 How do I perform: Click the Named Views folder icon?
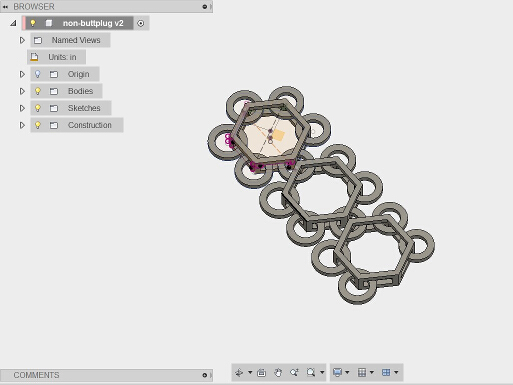pos(38,40)
